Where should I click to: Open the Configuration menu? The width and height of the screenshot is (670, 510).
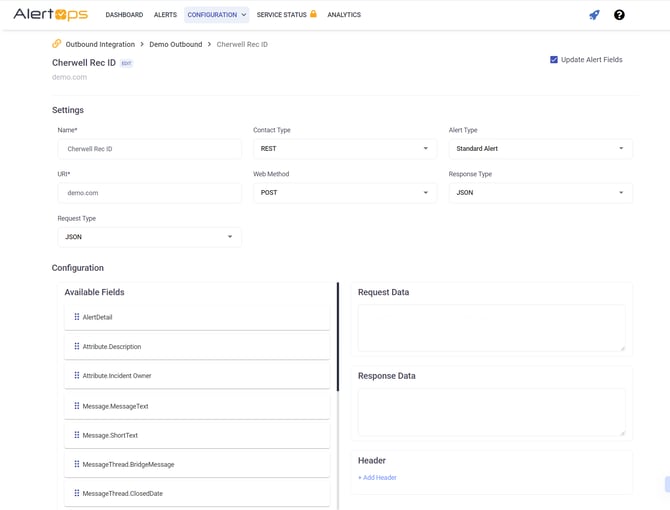tap(216, 15)
